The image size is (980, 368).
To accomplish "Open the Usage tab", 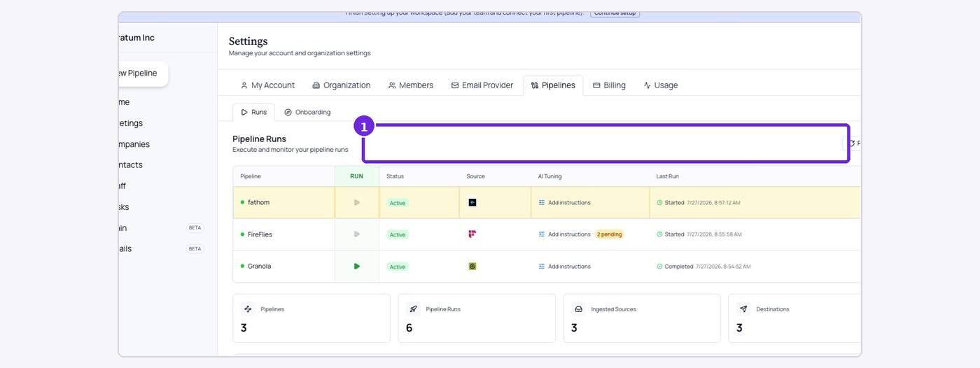I will 661,85.
